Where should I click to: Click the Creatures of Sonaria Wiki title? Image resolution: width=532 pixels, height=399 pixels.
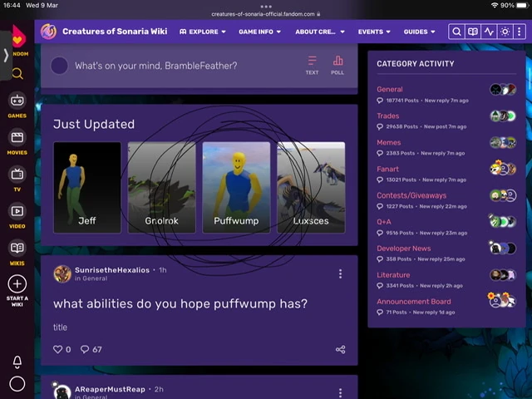coord(115,32)
